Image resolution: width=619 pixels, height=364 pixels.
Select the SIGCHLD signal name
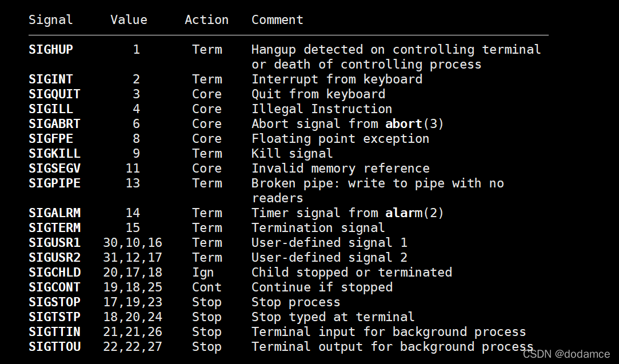(x=54, y=273)
